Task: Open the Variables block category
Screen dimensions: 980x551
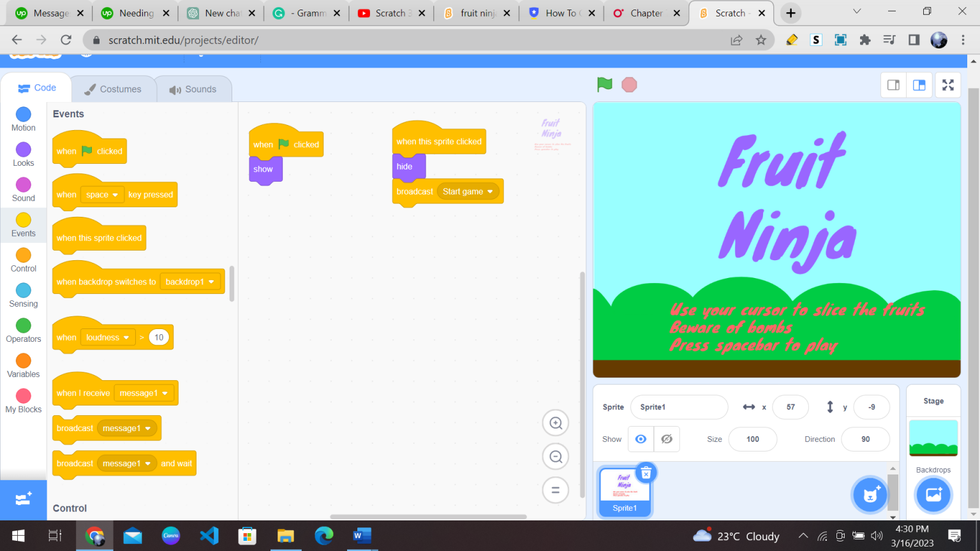Action: click(23, 365)
